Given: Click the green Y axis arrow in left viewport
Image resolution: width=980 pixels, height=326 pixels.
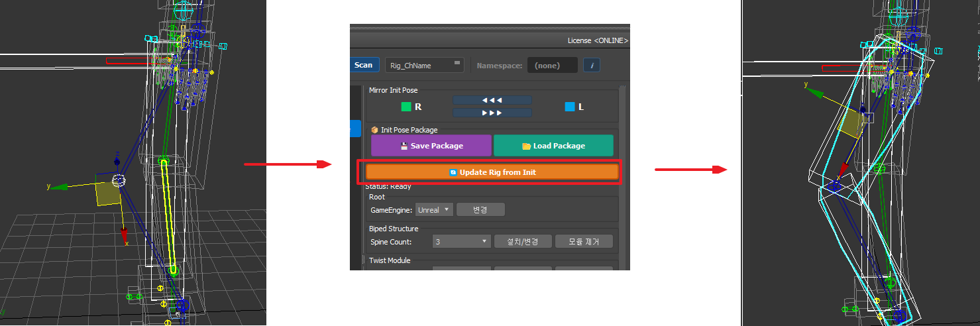Looking at the screenshot, I should (58, 187).
